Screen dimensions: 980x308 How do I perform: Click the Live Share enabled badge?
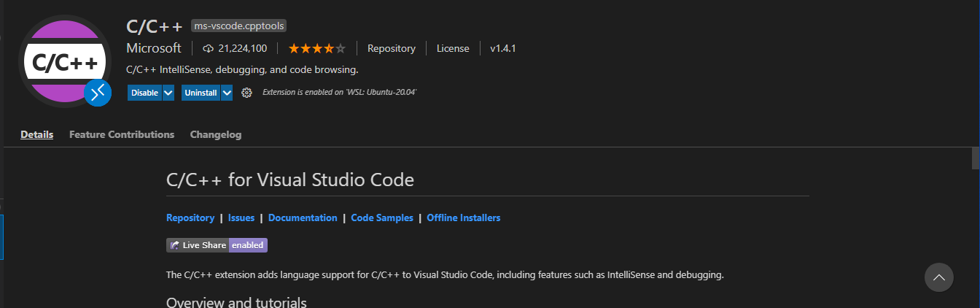(x=217, y=245)
